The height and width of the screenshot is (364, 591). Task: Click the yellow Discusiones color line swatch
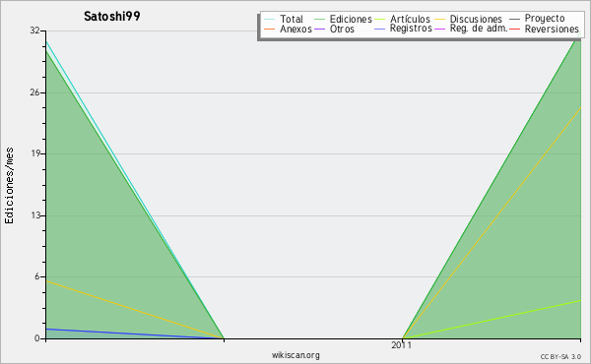click(440, 20)
